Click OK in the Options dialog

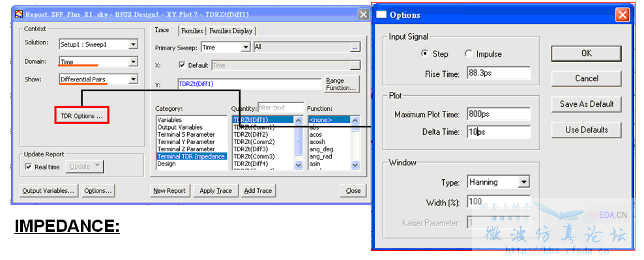tap(586, 53)
